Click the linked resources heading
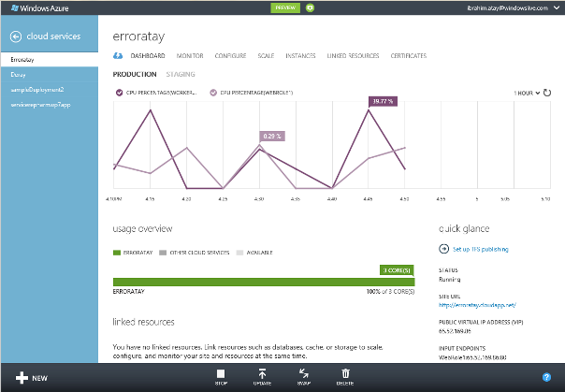 coord(143,322)
